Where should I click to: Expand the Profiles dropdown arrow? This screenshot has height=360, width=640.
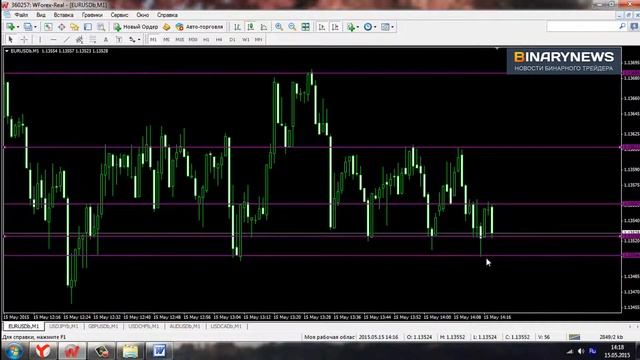coord(35,27)
